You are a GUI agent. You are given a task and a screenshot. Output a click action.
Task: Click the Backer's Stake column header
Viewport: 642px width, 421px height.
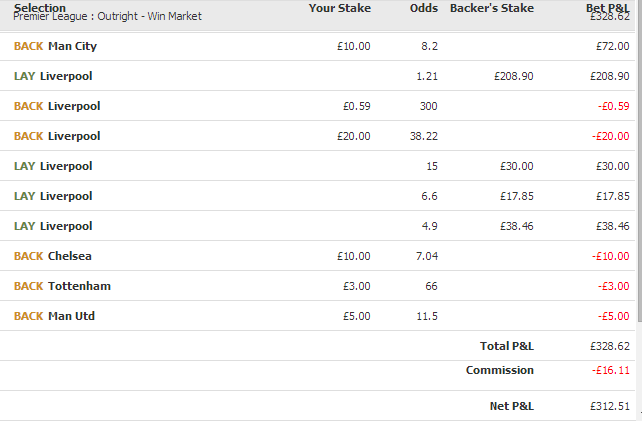click(x=492, y=8)
